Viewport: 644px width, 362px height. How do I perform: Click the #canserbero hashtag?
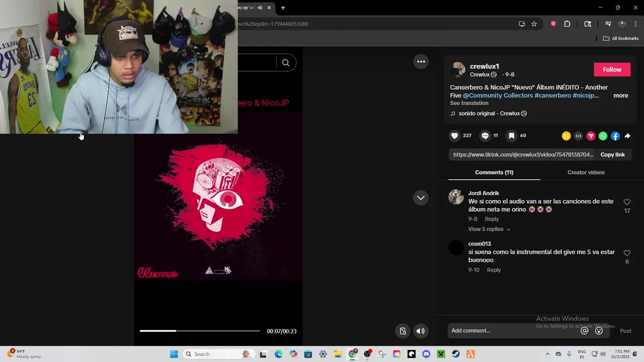click(x=552, y=96)
